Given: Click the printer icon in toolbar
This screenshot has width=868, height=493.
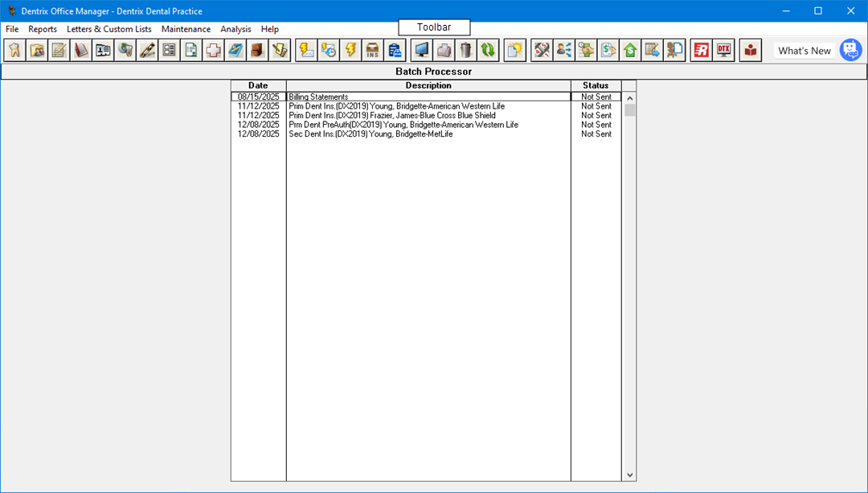Looking at the screenshot, I should (444, 51).
